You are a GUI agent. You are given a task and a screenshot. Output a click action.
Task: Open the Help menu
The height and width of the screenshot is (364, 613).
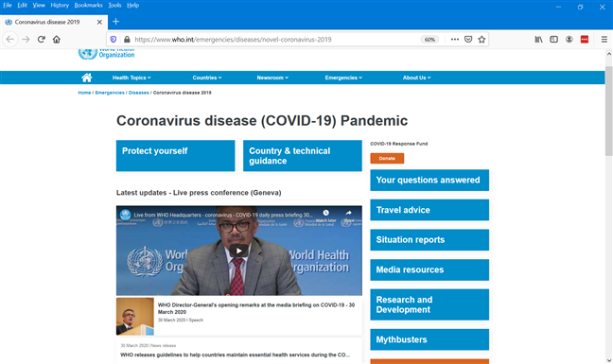(133, 5)
